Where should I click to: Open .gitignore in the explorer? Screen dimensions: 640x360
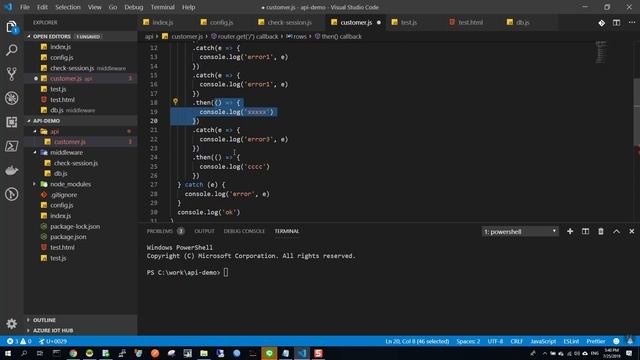pos(64,195)
